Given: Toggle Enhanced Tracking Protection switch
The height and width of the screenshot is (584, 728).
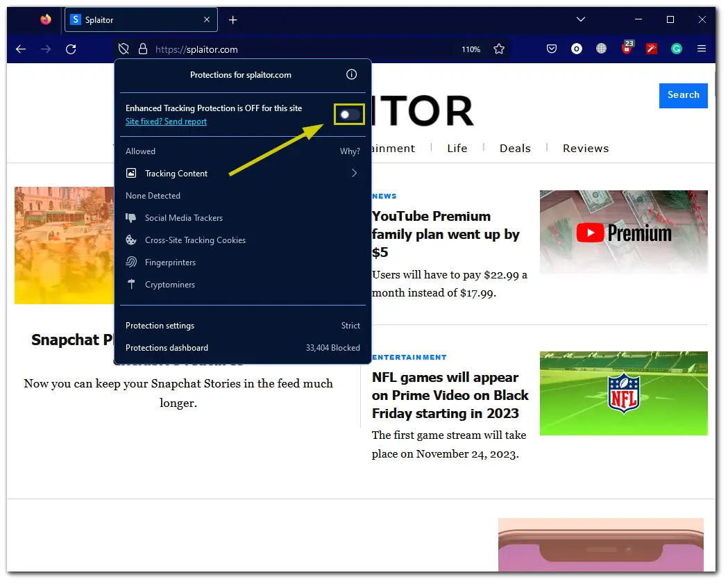Looking at the screenshot, I should pos(350,115).
